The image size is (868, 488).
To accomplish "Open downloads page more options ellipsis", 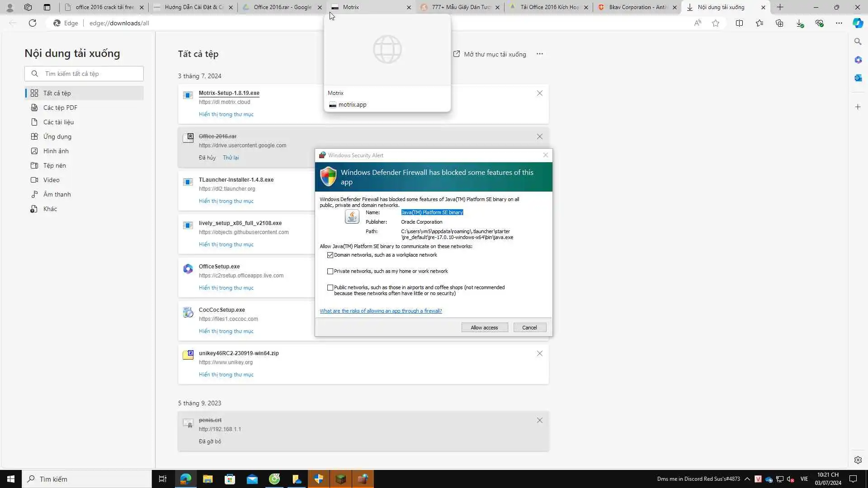I will pos(539,54).
